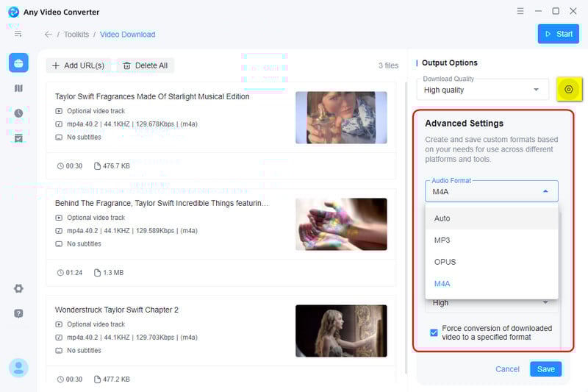Click the 129.703Kbps audio info text
The height and width of the screenshot is (392, 588).
[132, 338]
